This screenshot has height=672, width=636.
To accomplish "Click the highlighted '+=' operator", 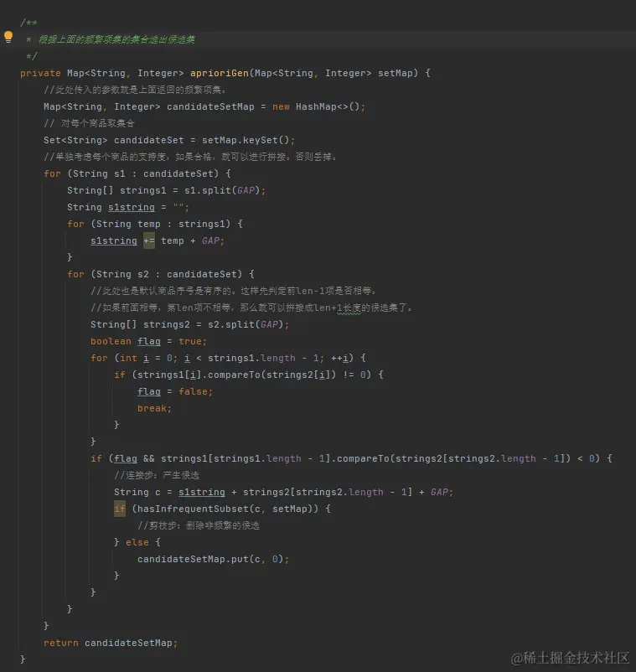I will (148, 240).
